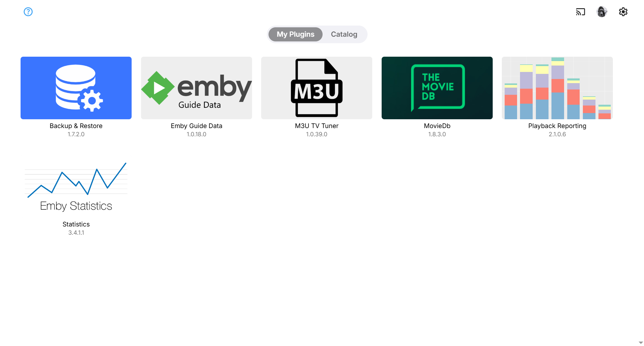
Task: Open the user profile avatar
Action: (x=602, y=12)
